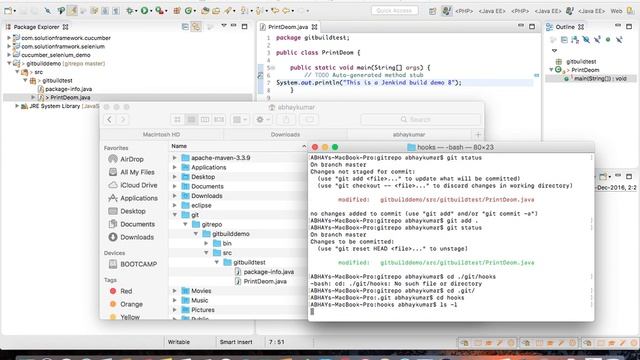
Task: Expand JRE System Library node
Action: tap(17, 106)
